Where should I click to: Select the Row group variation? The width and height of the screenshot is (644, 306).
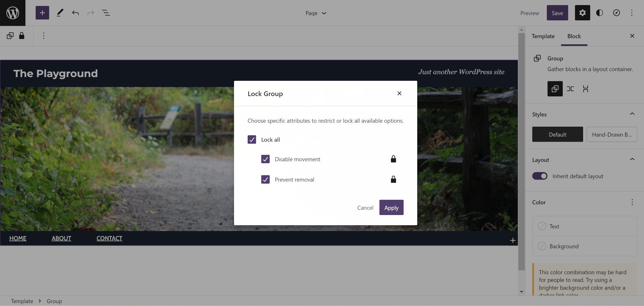(570, 89)
